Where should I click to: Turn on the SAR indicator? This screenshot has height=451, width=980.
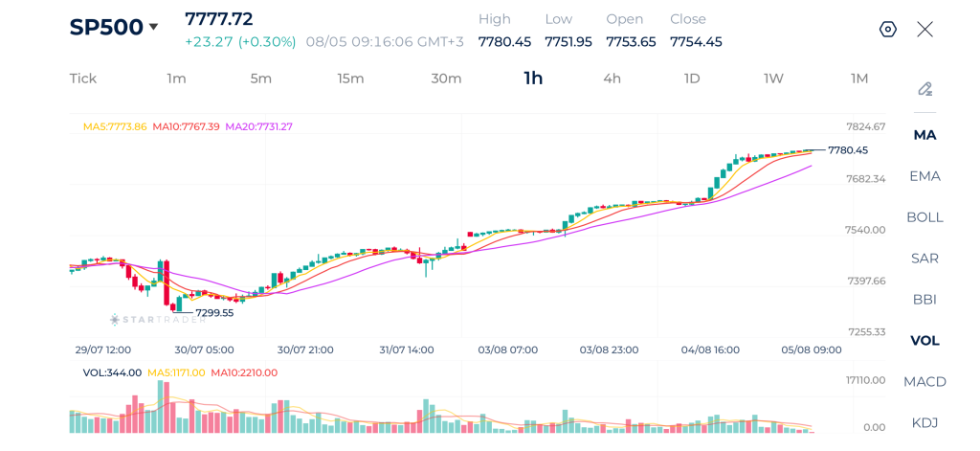[x=925, y=259]
